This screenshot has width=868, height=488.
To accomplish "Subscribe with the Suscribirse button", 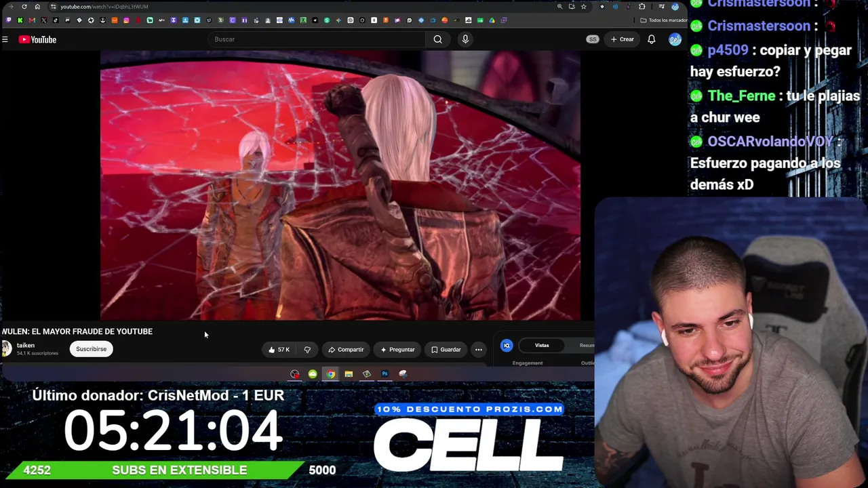I will tap(91, 349).
